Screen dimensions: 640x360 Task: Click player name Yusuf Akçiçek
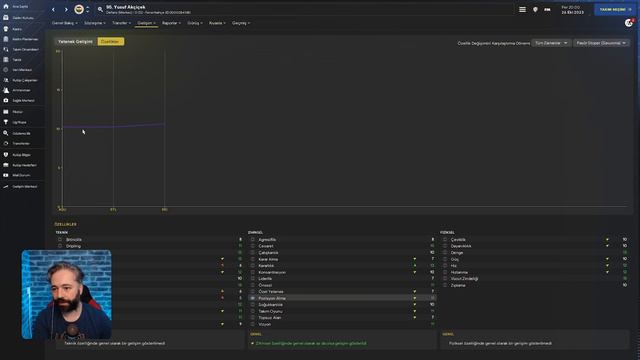pyautogui.click(x=126, y=7)
